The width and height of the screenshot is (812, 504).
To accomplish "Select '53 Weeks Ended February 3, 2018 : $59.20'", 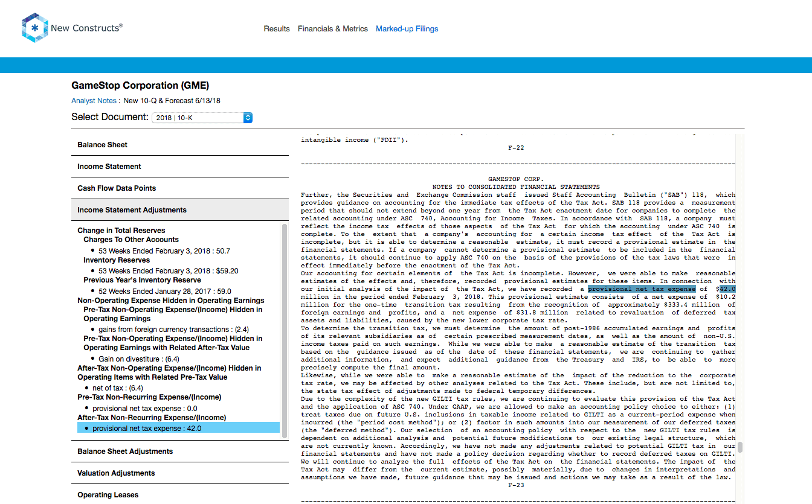I will coord(169,271).
